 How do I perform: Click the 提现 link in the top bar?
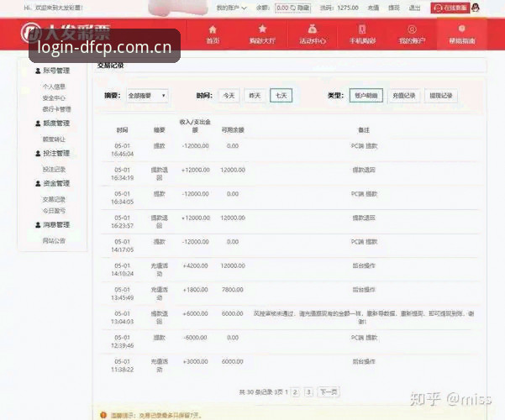click(394, 8)
